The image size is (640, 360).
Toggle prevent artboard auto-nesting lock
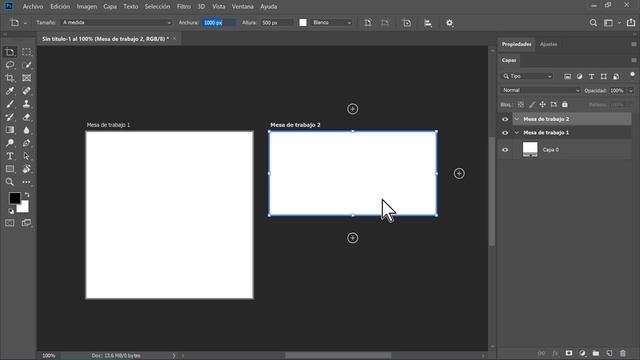tap(553, 104)
